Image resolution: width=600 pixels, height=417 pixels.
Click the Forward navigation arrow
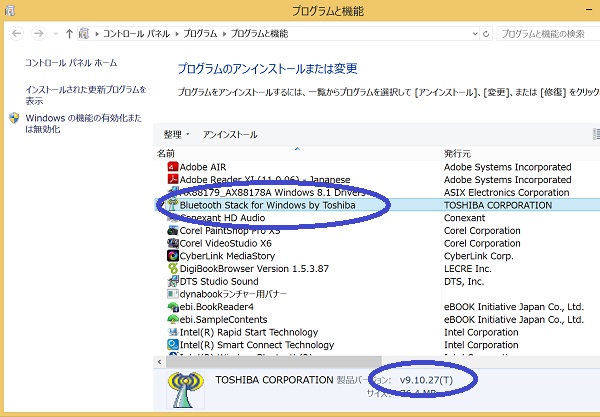[x=39, y=34]
